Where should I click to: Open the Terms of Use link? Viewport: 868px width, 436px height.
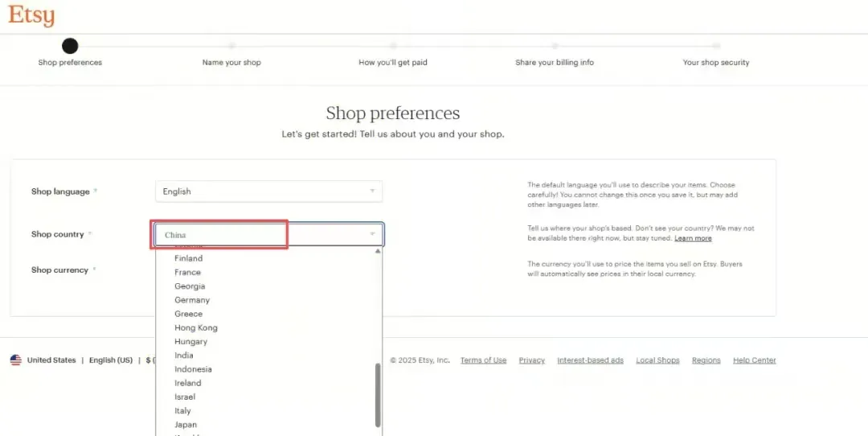click(x=483, y=360)
